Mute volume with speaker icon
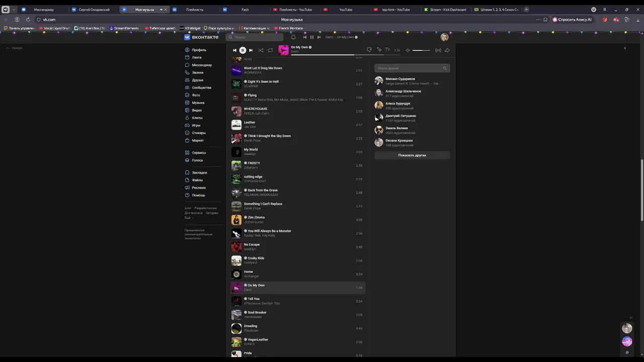The width and height of the screenshot is (644, 362). 408,50
